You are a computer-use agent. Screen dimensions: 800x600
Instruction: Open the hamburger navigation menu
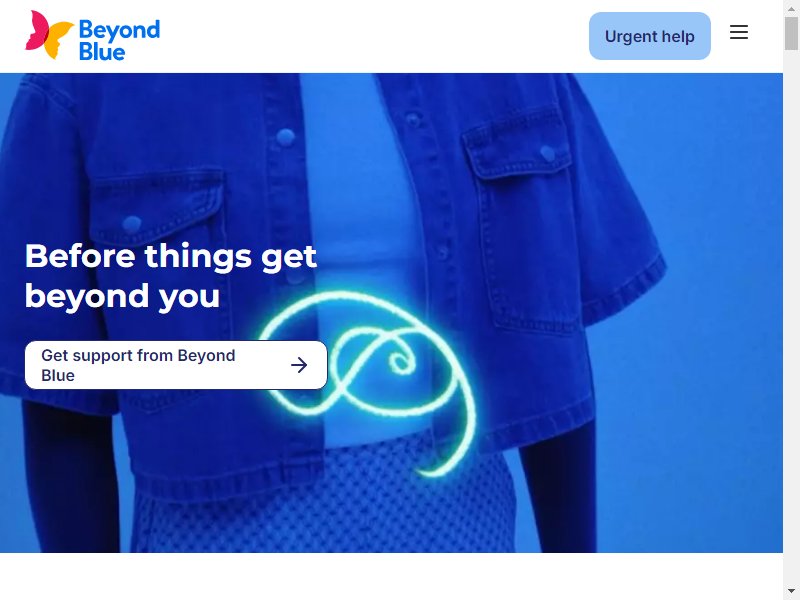click(x=739, y=33)
